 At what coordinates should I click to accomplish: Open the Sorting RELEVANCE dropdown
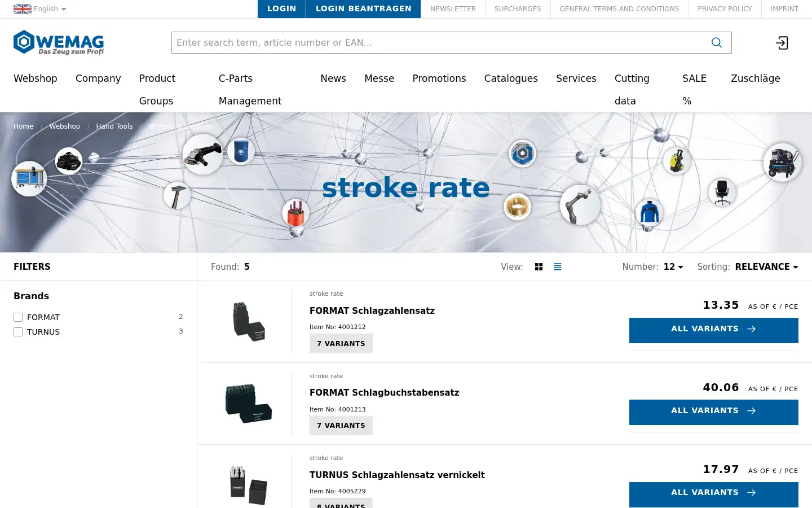click(766, 267)
